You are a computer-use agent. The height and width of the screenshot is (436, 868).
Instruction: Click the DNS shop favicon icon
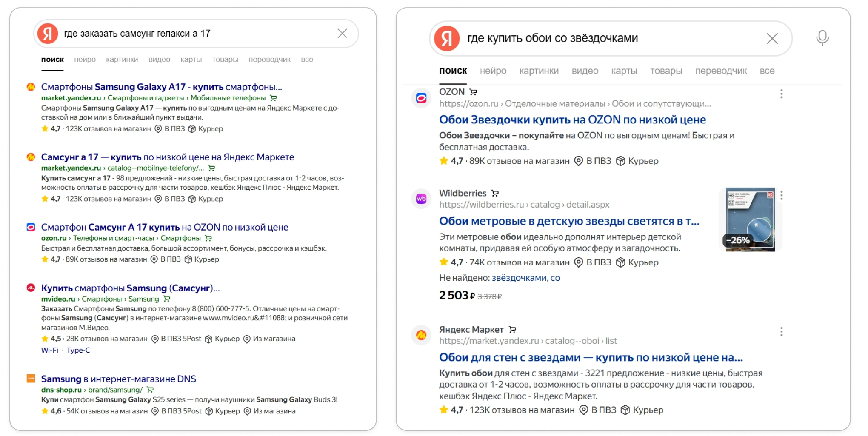pos(31,378)
